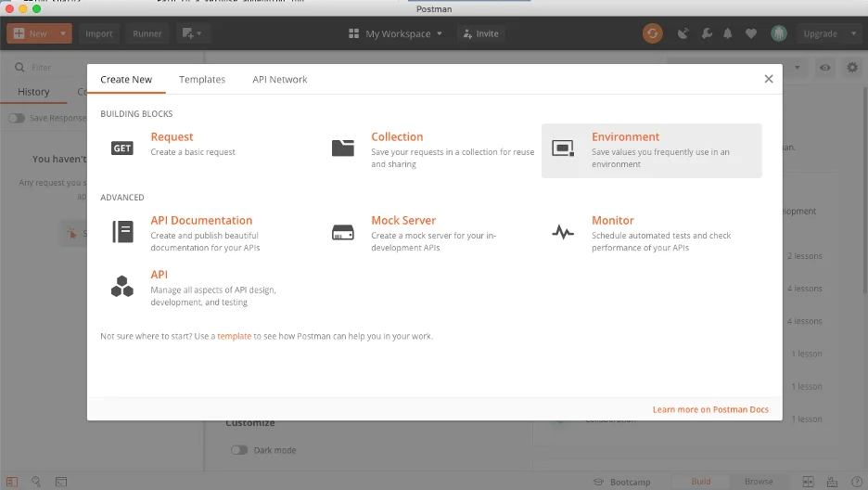
Task: Open the interceptor satellite icon
Action: click(x=683, y=33)
